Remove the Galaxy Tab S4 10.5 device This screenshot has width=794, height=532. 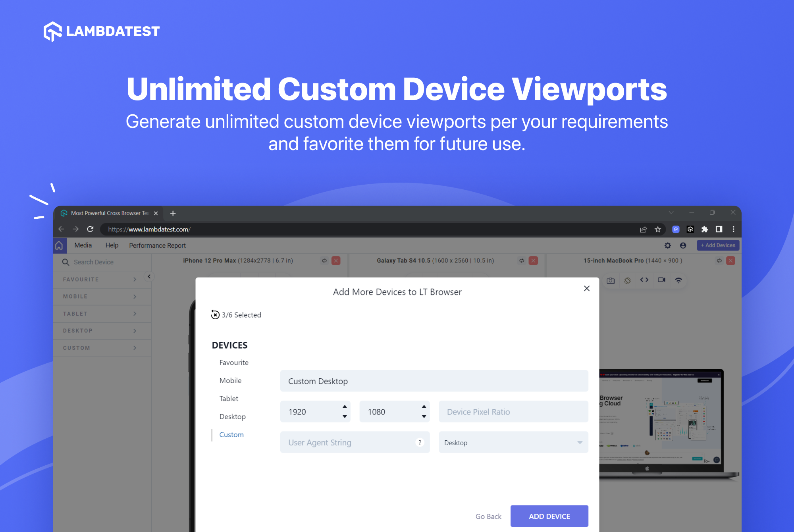coord(533,261)
